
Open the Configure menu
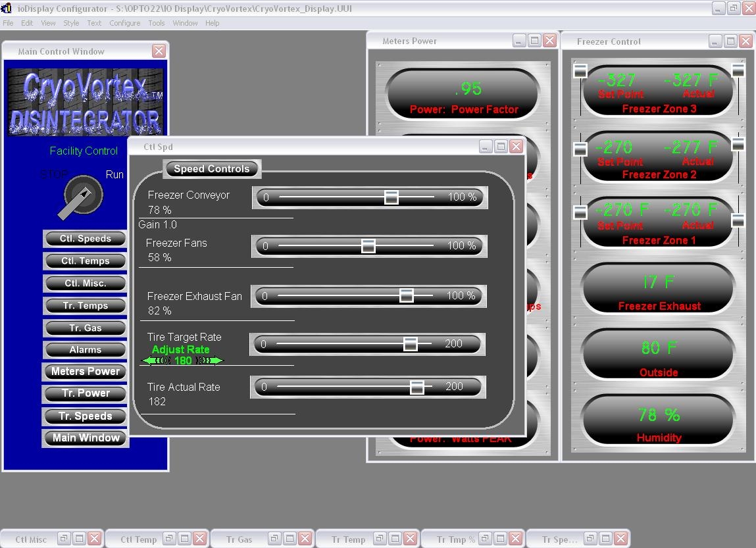[124, 23]
